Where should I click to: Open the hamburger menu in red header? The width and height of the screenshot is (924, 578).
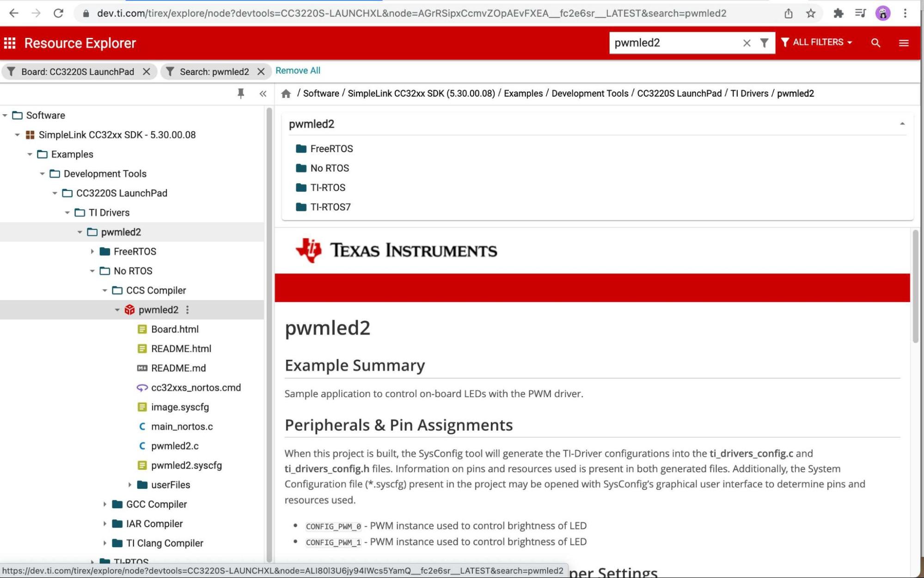[x=904, y=43]
